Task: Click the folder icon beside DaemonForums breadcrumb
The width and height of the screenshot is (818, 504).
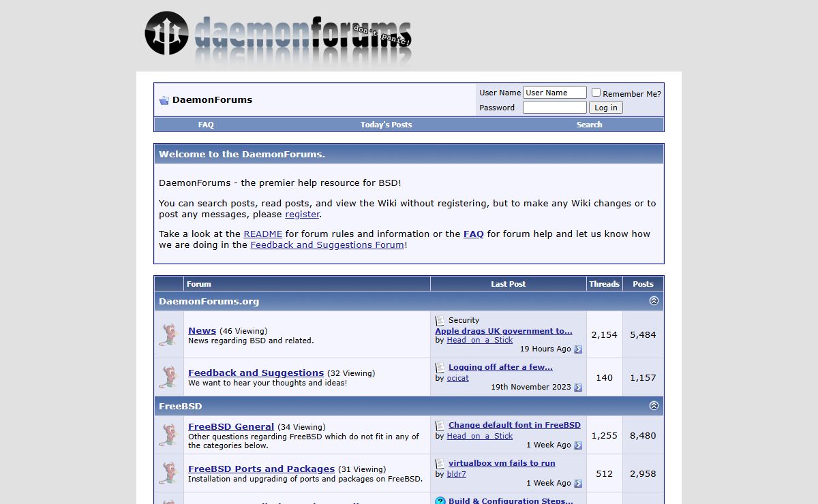Action: pos(164,100)
